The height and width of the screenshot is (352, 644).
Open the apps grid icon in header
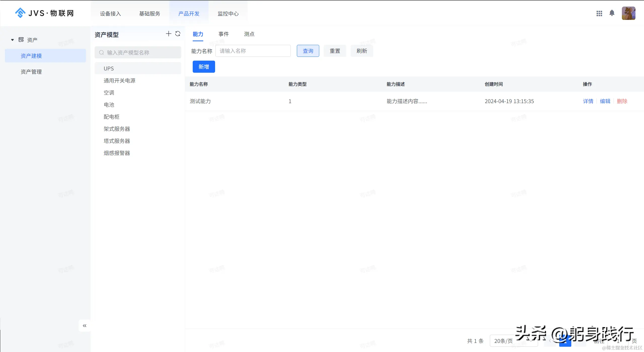click(x=599, y=13)
